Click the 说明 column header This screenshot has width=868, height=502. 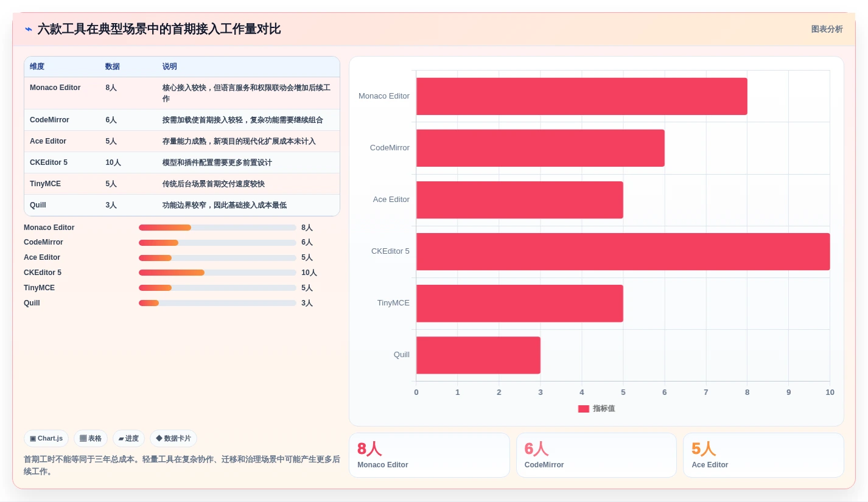pyautogui.click(x=170, y=66)
